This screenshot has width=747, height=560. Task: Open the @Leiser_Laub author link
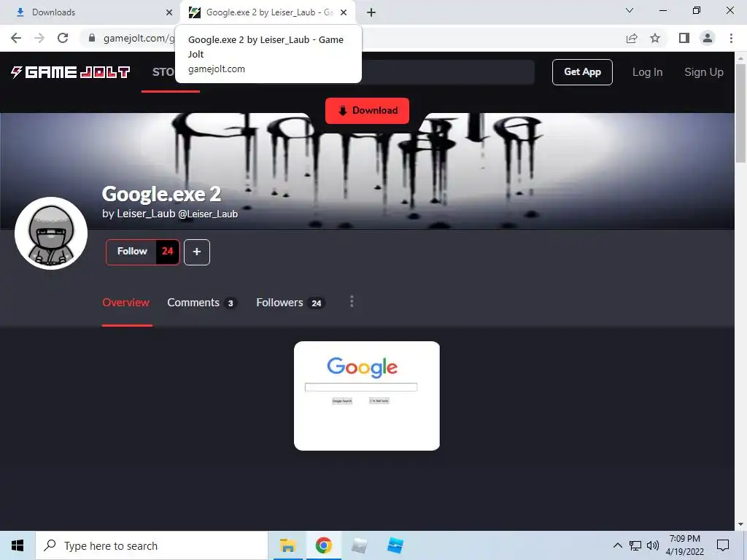tap(208, 214)
